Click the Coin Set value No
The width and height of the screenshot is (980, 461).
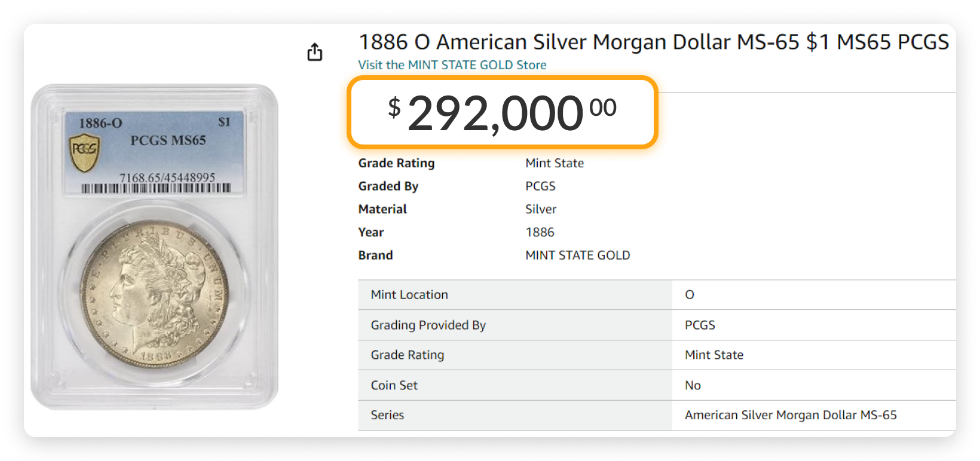[x=693, y=385]
